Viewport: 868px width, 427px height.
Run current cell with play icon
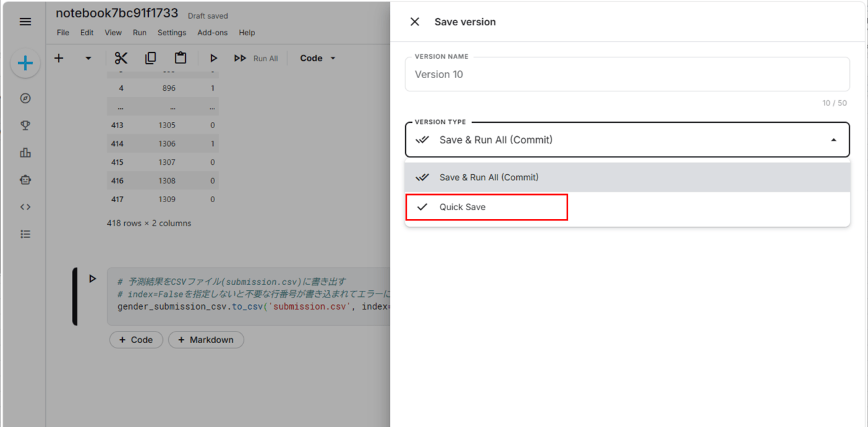[x=214, y=58]
